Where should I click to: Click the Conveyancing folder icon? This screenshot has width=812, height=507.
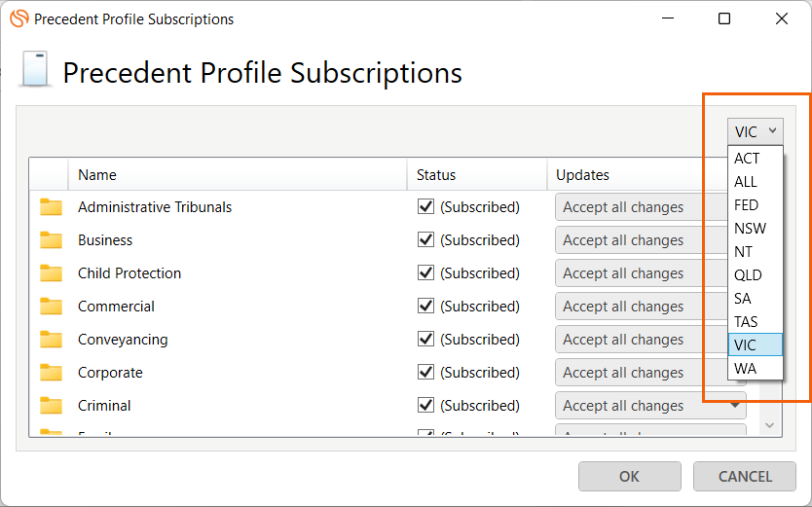51,340
